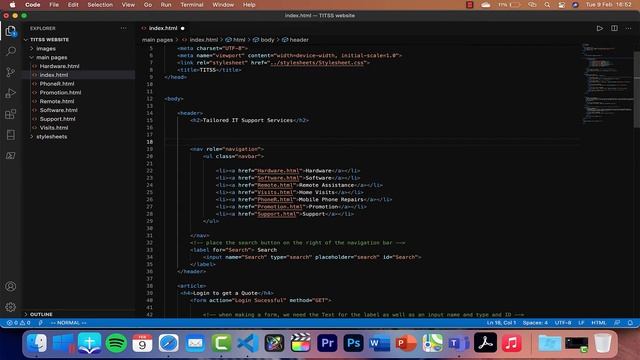Open Promotion.html in the explorer

(x=60, y=93)
